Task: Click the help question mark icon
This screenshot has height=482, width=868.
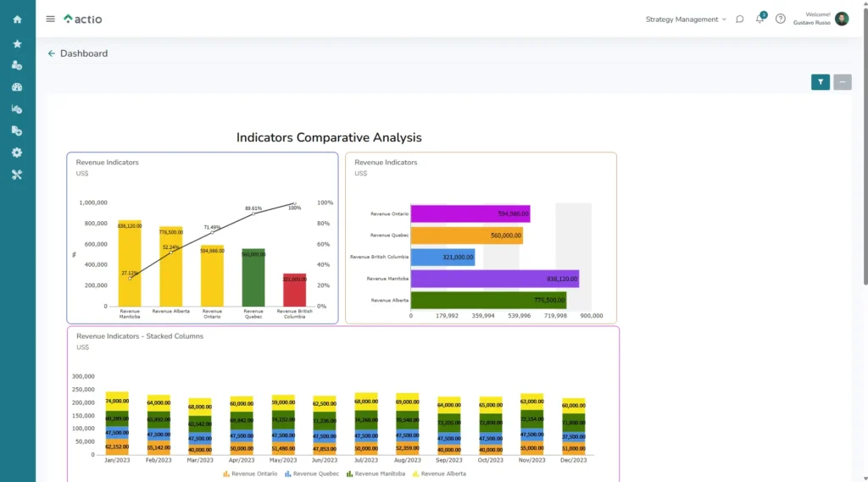Action: (781, 19)
